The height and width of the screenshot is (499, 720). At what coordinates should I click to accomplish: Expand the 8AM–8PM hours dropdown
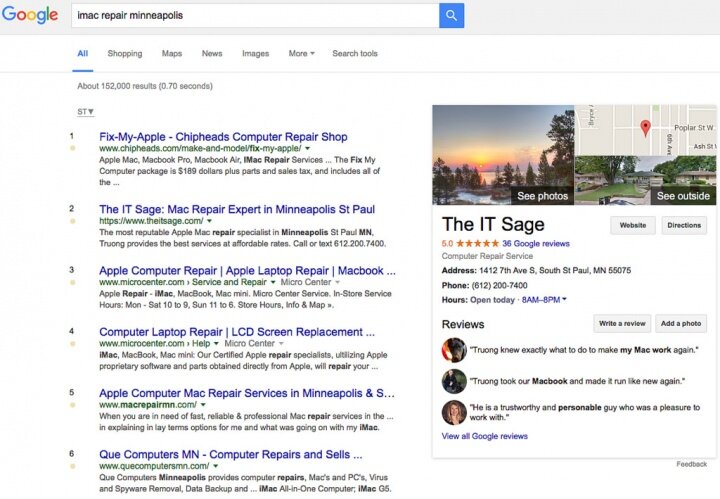(544, 300)
